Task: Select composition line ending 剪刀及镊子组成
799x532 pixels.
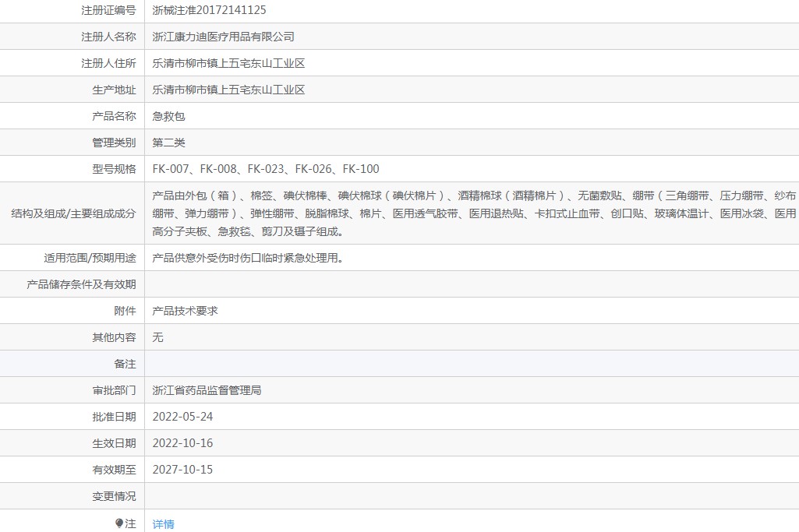Action: point(249,231)
